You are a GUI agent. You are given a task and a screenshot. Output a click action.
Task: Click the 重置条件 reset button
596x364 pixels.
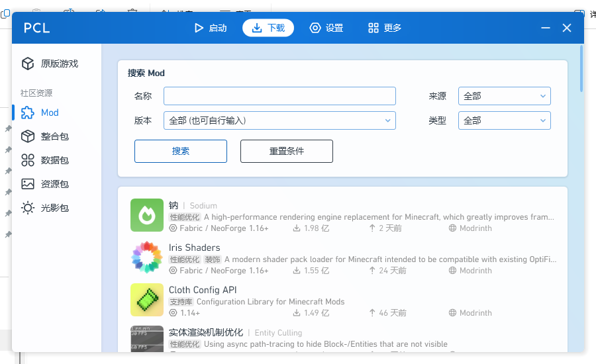[287, 151]
